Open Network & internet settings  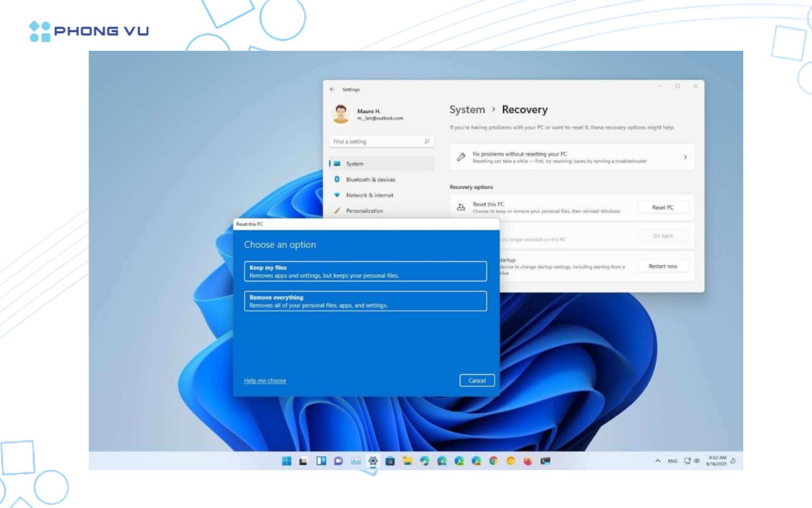point(369,195)
